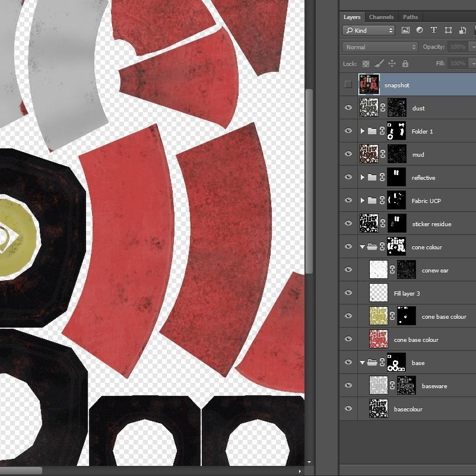Hide the Fill layer 3
This screenshot has width=476, height=476.
pos(348,293)
